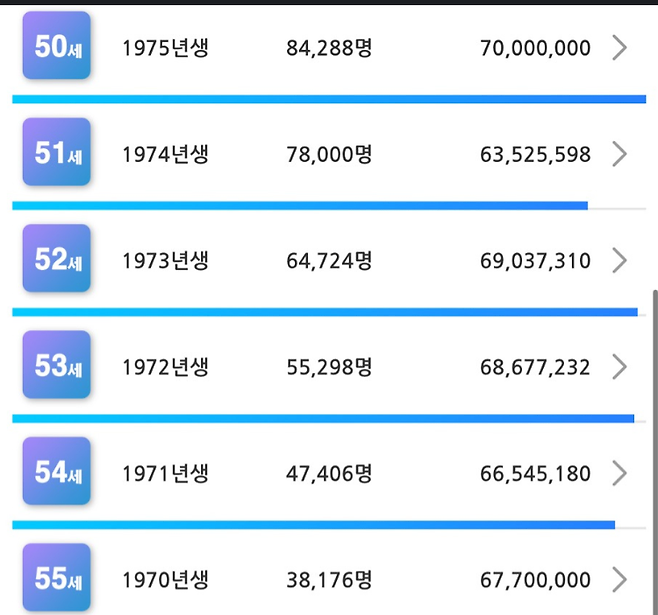The width and height of the screenshot is (658, 615).
Task: Expand the 1975년생 row chevron
Action: point(619,47)
